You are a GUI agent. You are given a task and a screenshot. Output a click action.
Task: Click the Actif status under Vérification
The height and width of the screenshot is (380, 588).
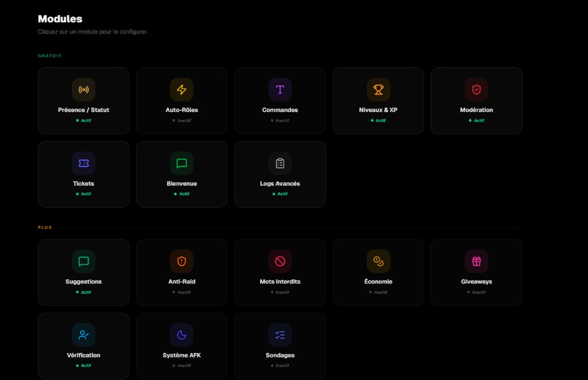[84, 366]
